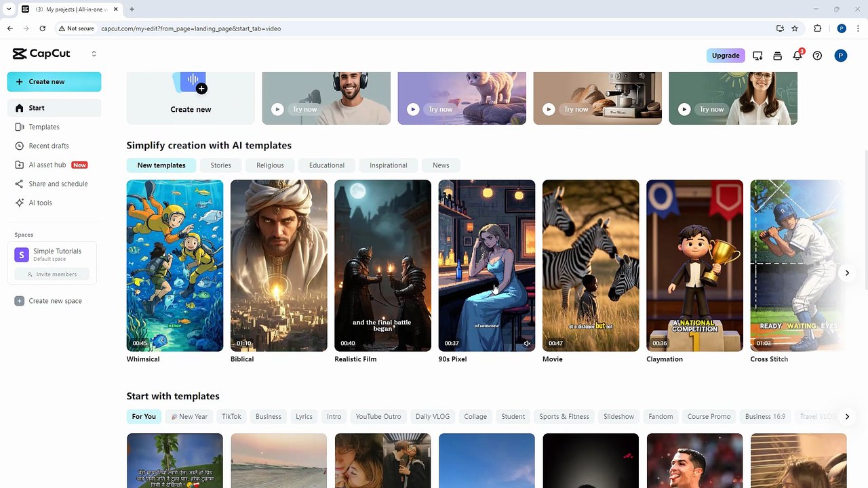The width and height of the screenshot is (868, 488).
Task: Select the Sports & Fitness category
Action: click(564, 417)
